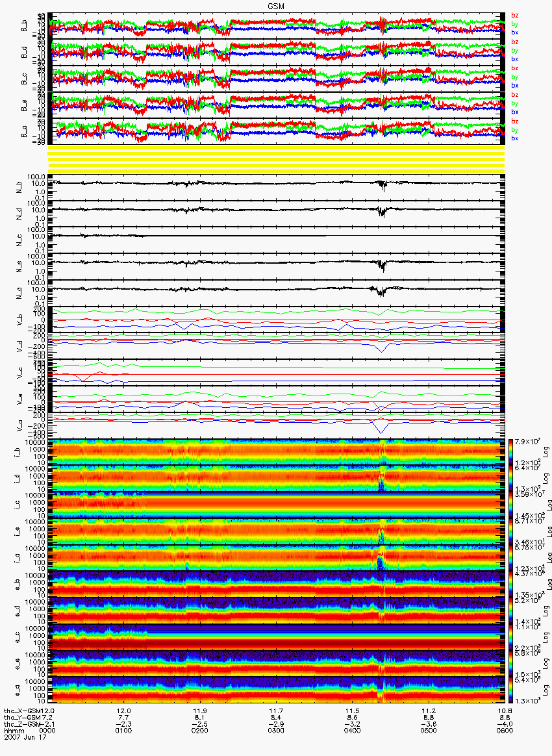This screenshot has height=756, width=552.
Task: Click the V_d velocity panel label
Action: [21, 346]
